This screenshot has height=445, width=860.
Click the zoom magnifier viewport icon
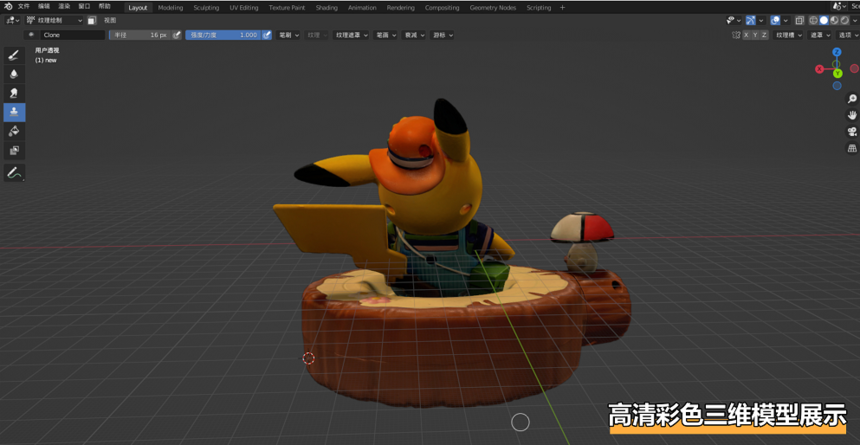click(852, 99)
